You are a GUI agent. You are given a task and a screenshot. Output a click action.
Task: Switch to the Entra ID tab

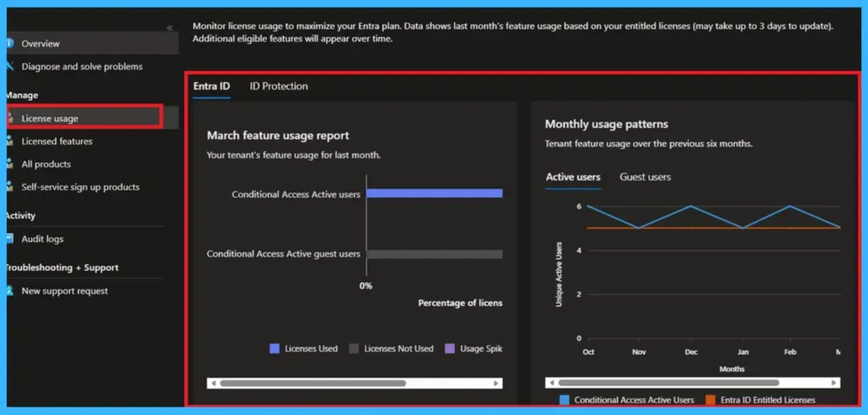(211, 86)
